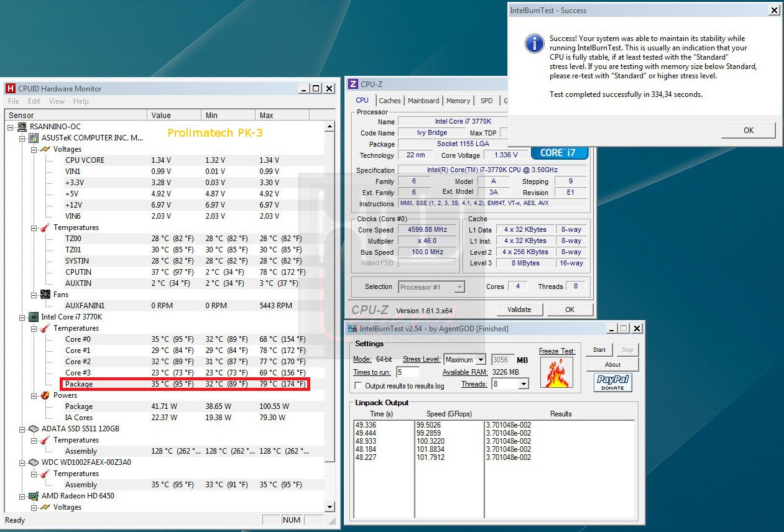Open the Threads dropdown in IntelBurnTest
The image size is (784, 532).
(x=523, y=384)
